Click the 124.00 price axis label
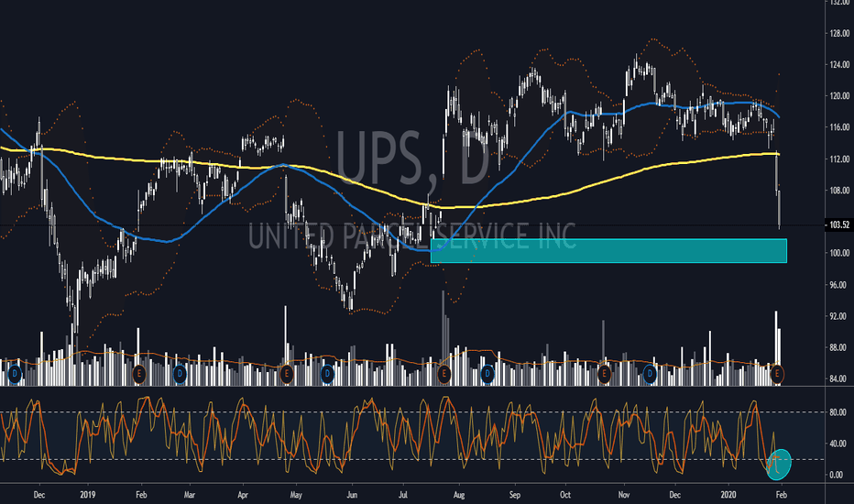 [x=839, y=65]
